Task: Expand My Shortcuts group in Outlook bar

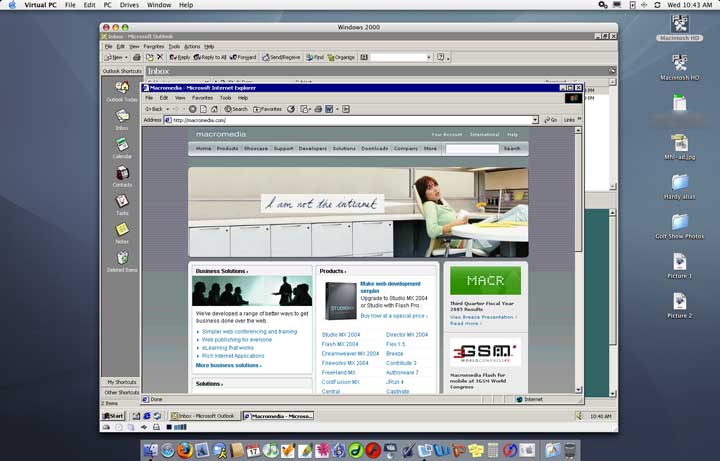Action: (121, 382)
